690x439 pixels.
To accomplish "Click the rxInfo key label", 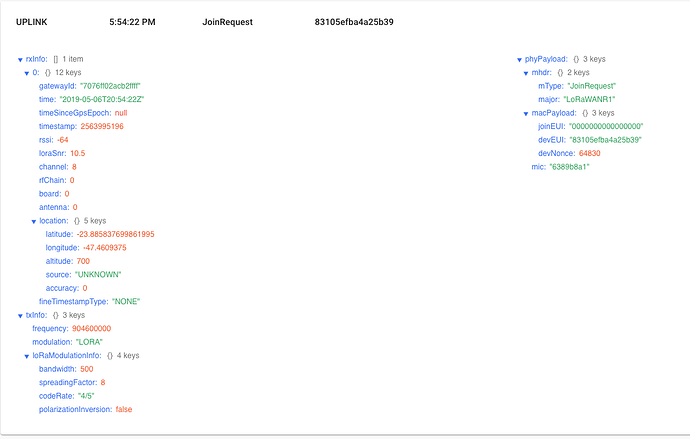I will pos(37,59).
